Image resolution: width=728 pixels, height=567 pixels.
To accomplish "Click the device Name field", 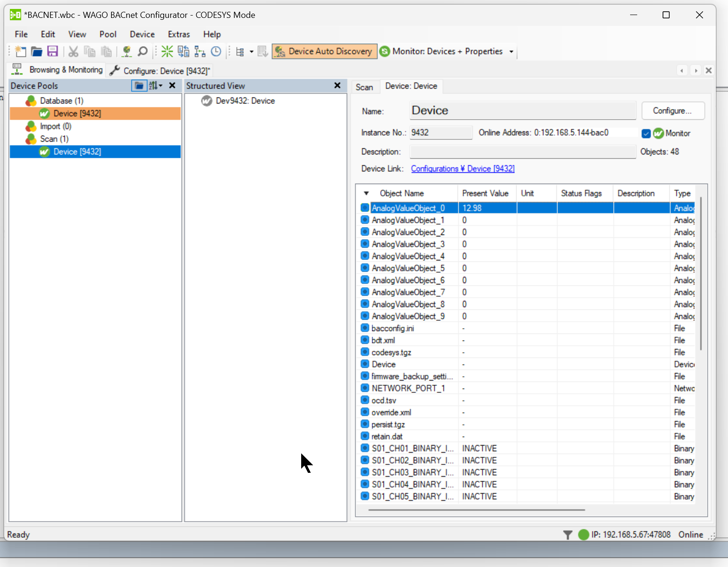I will coord(523,111).
